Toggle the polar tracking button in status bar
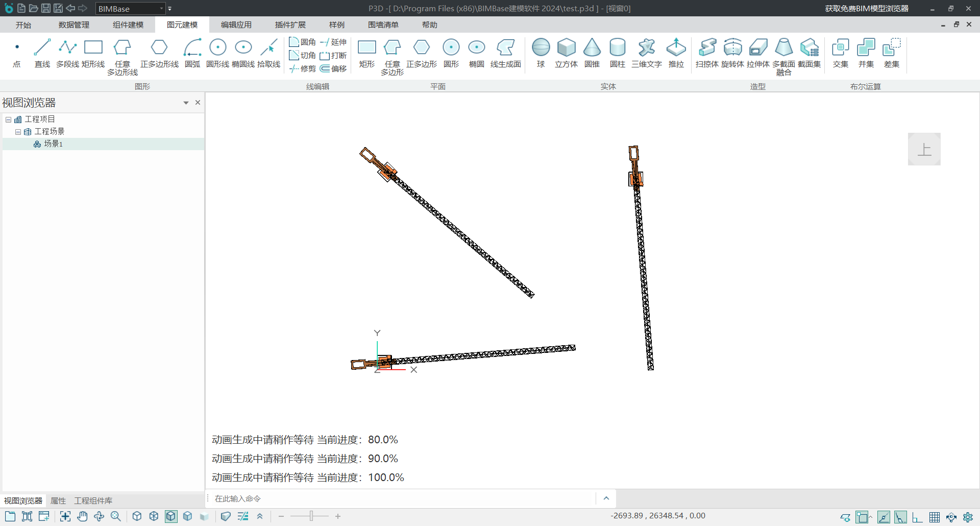Image resolution: width=980 pixels, height=526 pixels. [884, 517]
